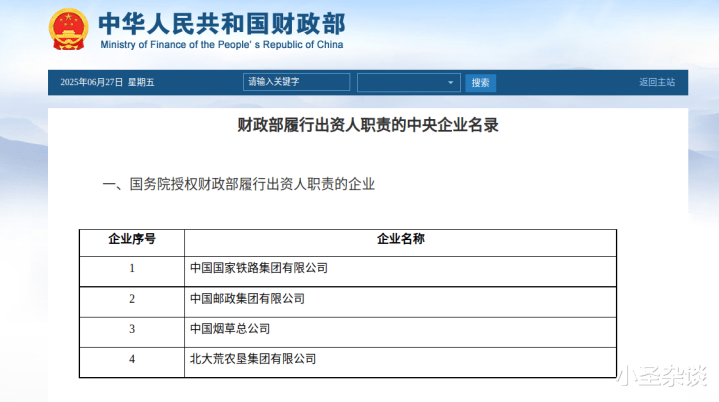Select 中国邮政集团有限公司 cell
719x402 pixels.
click(x=400, y=302)
